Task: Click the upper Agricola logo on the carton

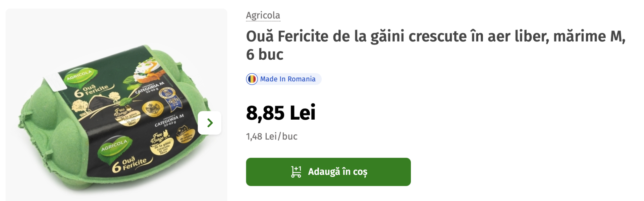Action: 79,76
